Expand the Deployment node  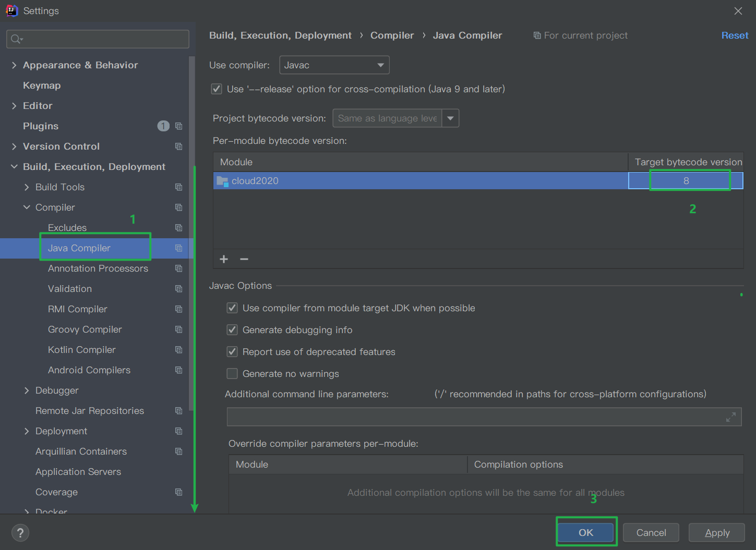(x=27, y=431)
